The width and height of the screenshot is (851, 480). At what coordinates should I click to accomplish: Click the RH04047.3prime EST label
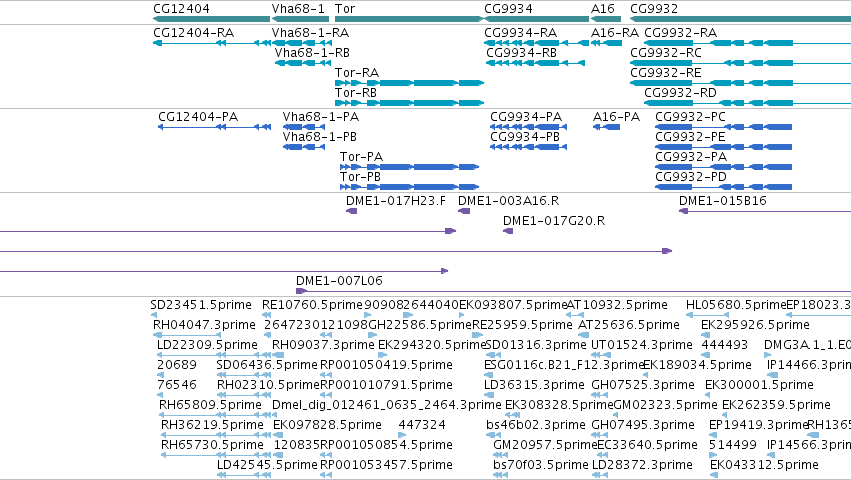(x=204, y=325)
